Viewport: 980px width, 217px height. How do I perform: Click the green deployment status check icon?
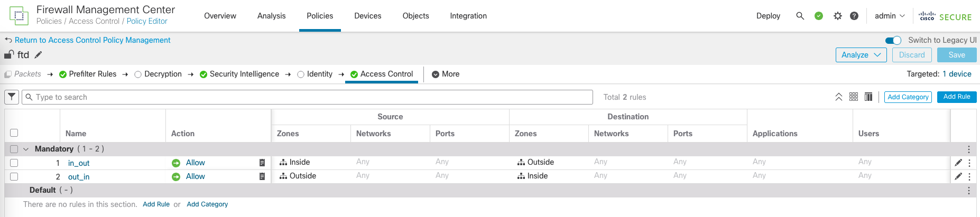(x=818, y=16)
